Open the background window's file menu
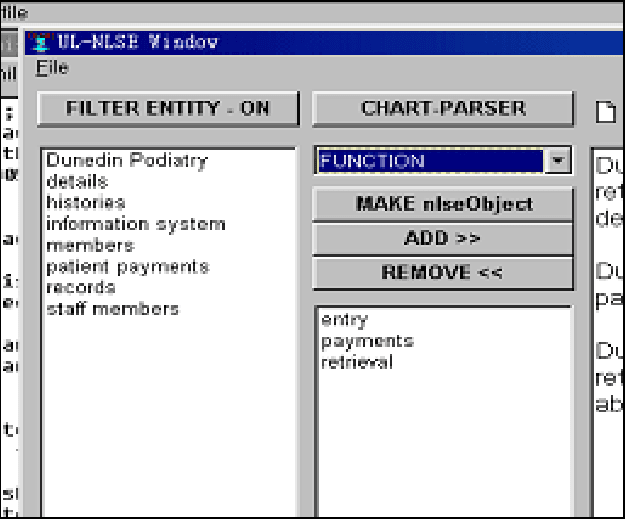The width and height of the screenshot is (626, 520). (14, 11)
